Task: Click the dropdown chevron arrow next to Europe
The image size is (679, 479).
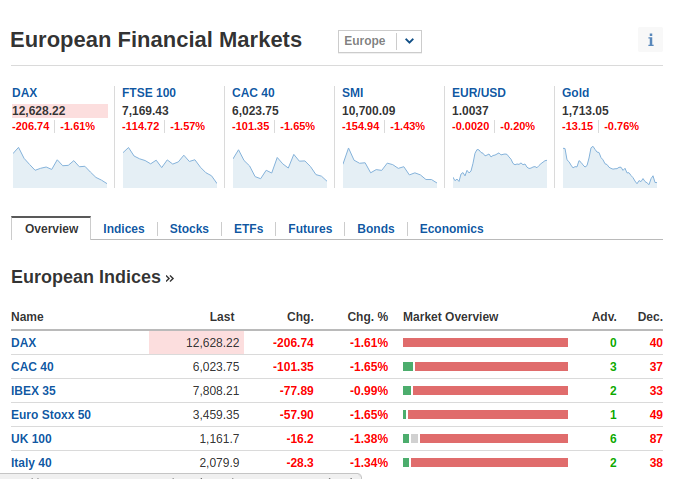Action: pyautogui.click(x=409, y=41)
